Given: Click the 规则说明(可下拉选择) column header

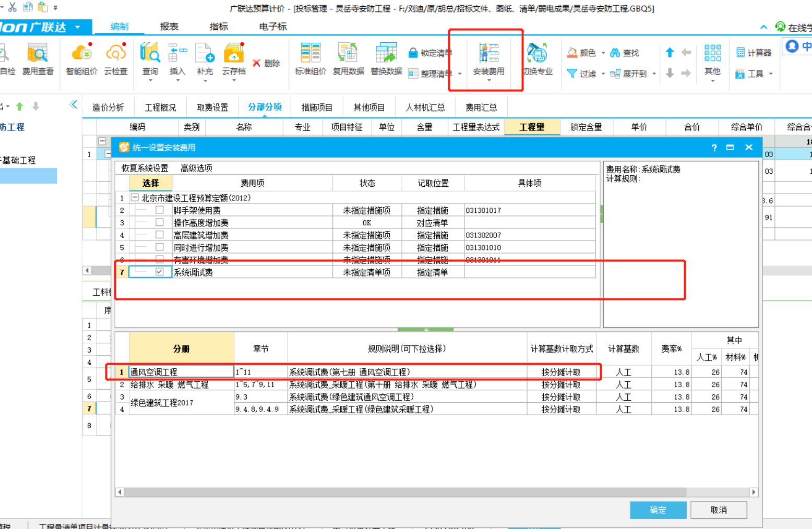Looking at the screenshot, I should 407,348.
